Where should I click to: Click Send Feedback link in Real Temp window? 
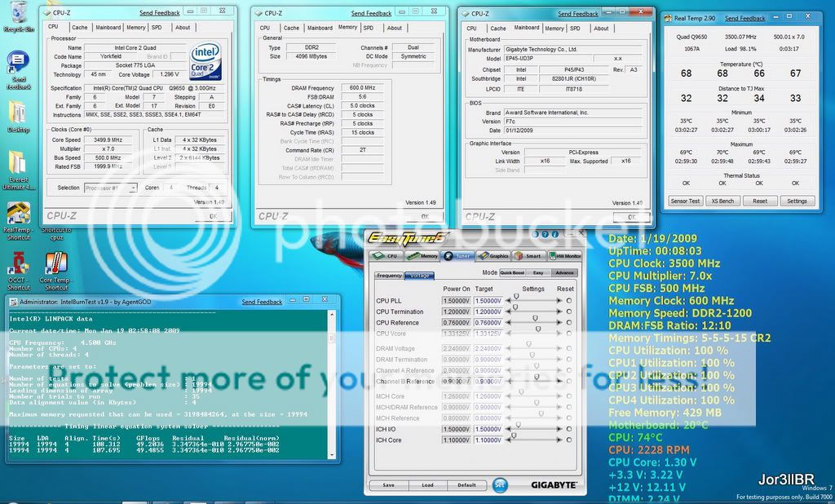pos(745,18)
